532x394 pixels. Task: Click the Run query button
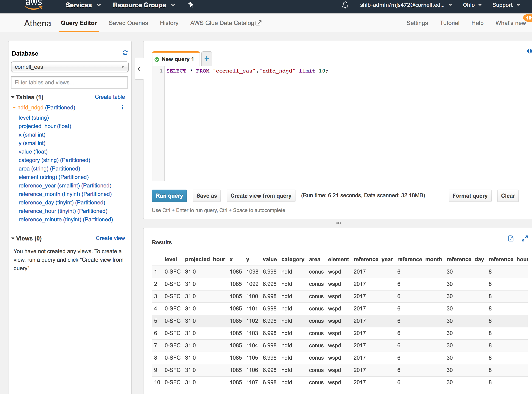tap(169, 196)
